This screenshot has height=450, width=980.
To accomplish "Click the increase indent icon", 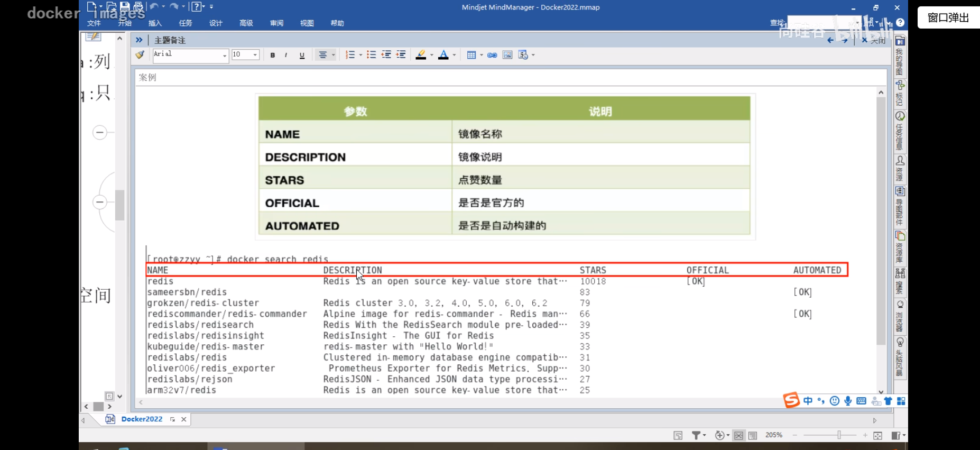I will click(x=401, y=55).
